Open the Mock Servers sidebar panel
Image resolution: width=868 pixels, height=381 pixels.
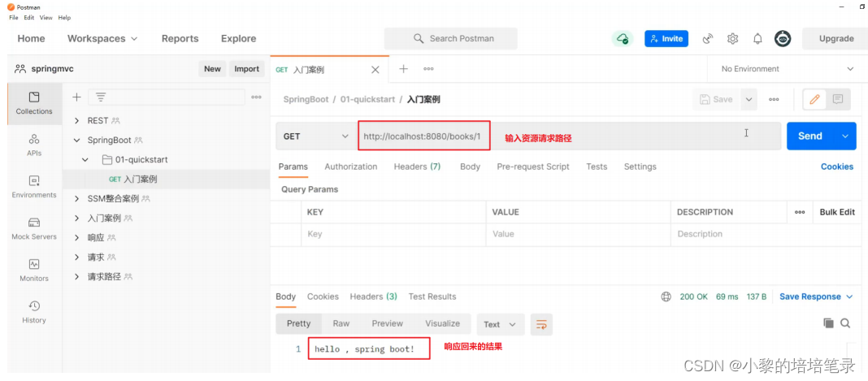(34, 229)
